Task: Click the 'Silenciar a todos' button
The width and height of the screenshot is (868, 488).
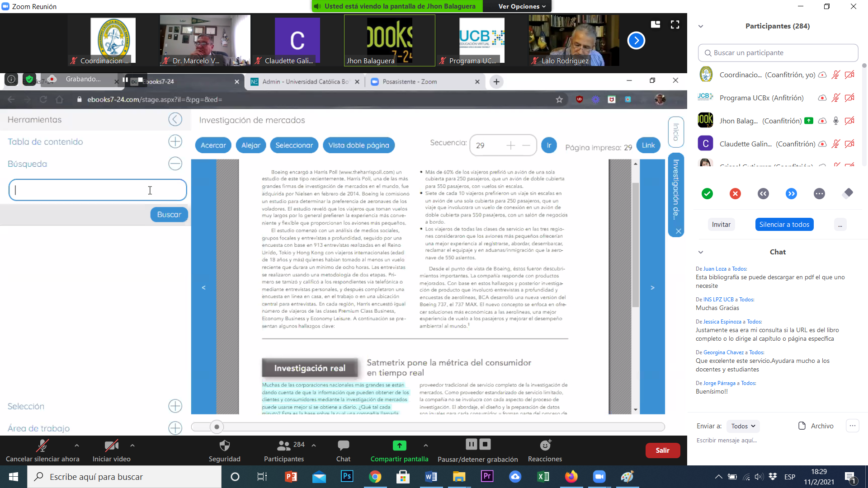Action: (784, 225)
